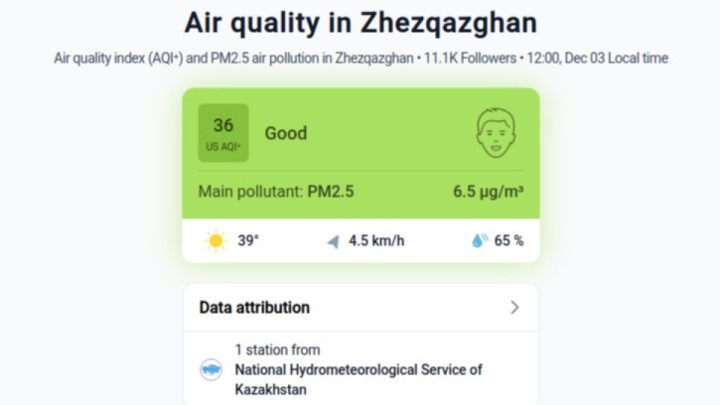
Task: Open the Data attribution section header
Action: click(x=255, y=307)
